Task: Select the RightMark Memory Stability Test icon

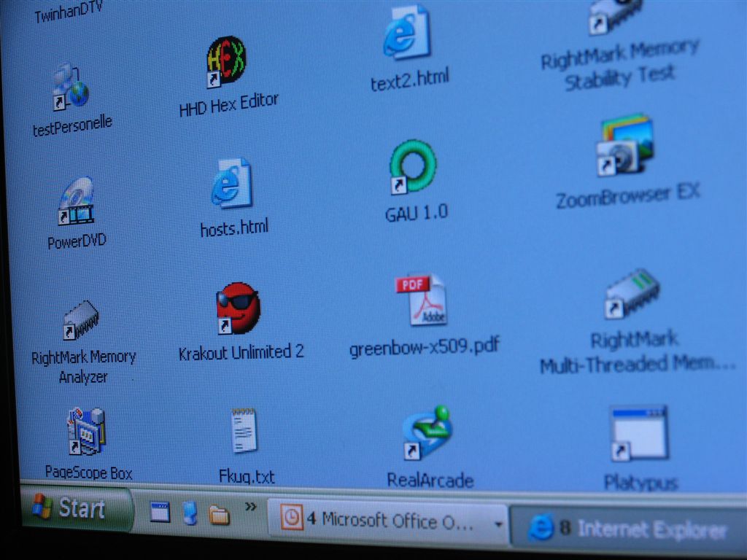Action: pos(616,17)
